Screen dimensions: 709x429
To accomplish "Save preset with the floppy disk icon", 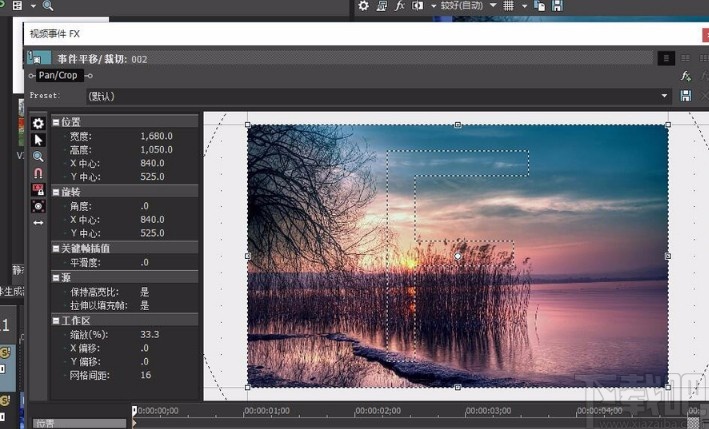I will (686, 96).
